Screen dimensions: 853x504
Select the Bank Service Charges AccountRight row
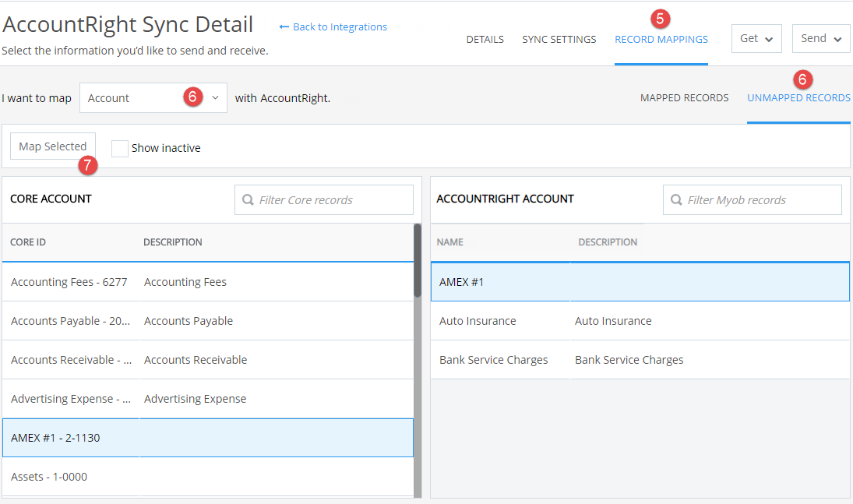[640, 360]
